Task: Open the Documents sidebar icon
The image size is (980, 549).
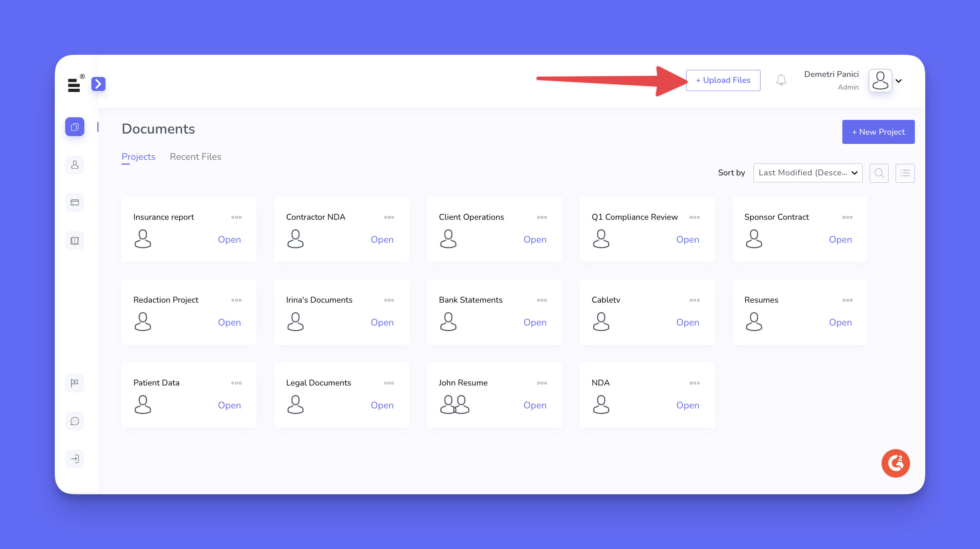Action: tap(74, 127)
